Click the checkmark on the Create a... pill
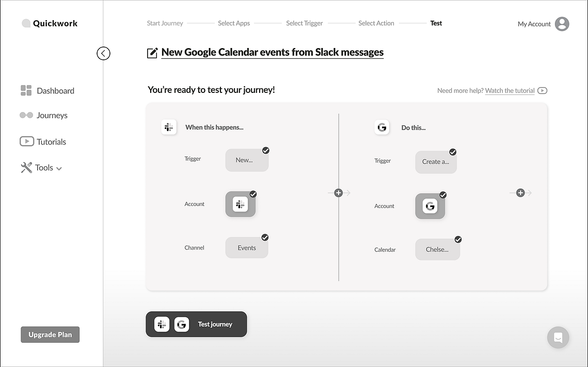This screenshot has height=367, width=588. [x=453, y=152]
